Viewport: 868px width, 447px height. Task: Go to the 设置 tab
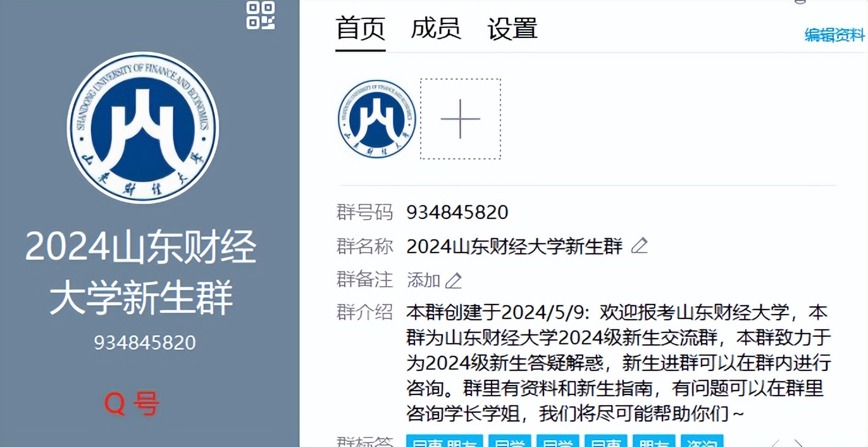click(512, 29)
